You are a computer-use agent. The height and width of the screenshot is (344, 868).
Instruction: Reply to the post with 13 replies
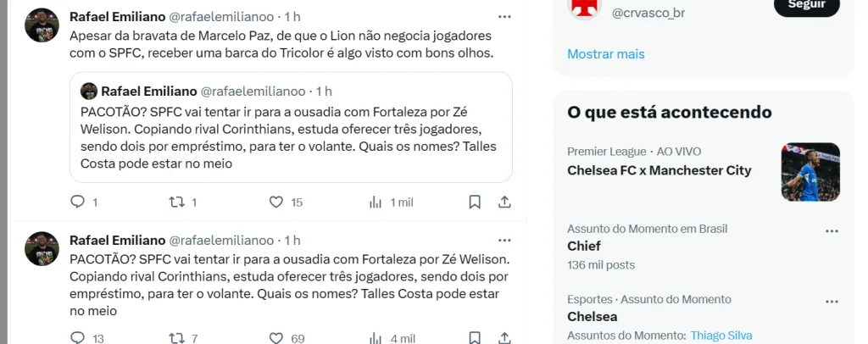pyautogui.click(x=77, y=338)
